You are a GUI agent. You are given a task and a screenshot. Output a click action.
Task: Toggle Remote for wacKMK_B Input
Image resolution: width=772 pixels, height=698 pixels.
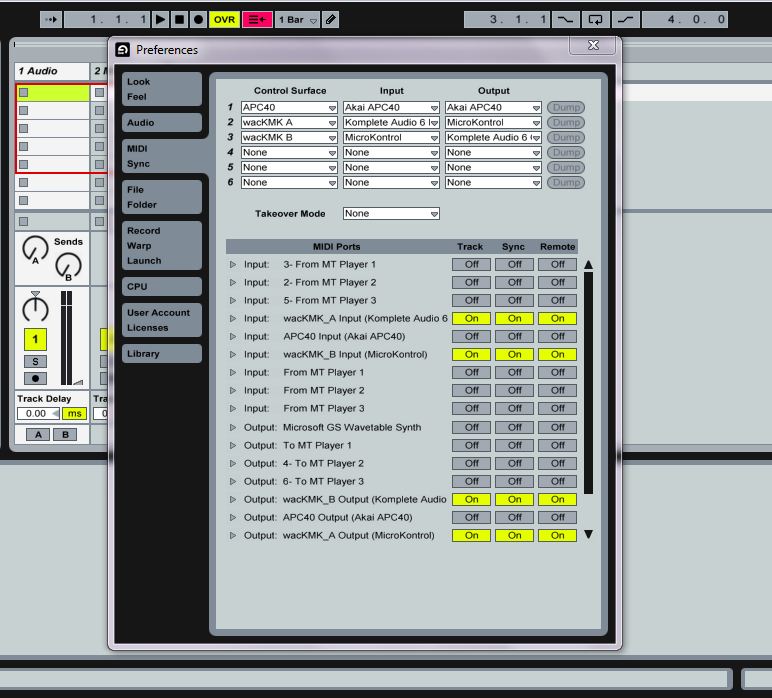tap(557, 354)
